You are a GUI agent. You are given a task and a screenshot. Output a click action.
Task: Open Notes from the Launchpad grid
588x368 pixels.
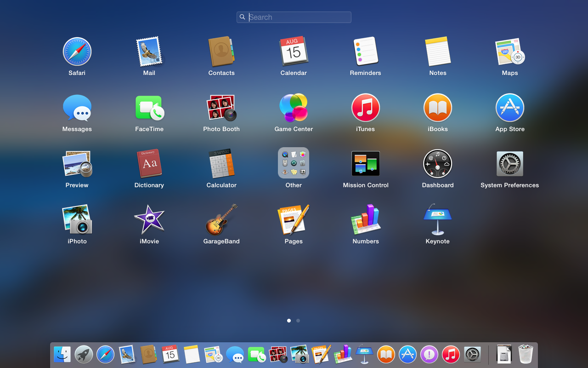pos(438,52)
